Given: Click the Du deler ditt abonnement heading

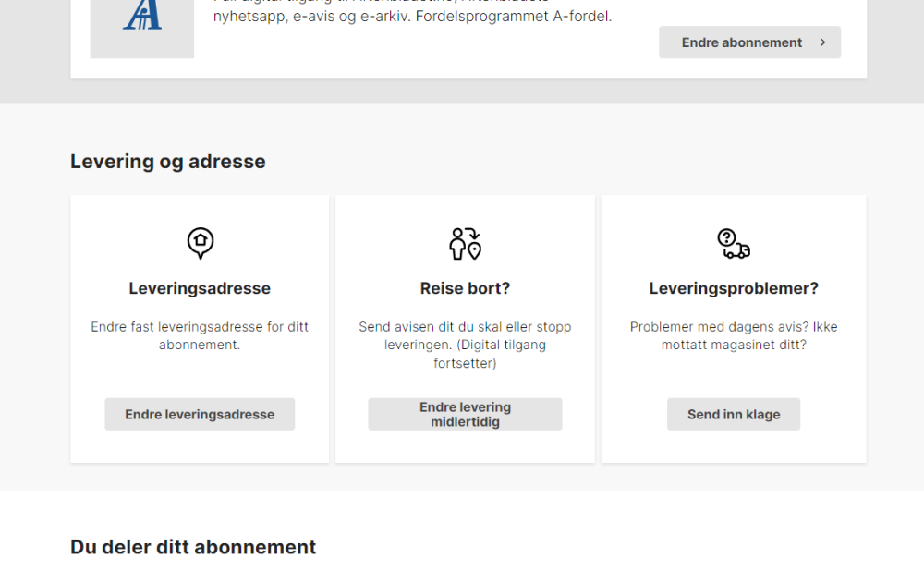Looking at the screenshot, I should pyautogui.click(x=193, y=547).
